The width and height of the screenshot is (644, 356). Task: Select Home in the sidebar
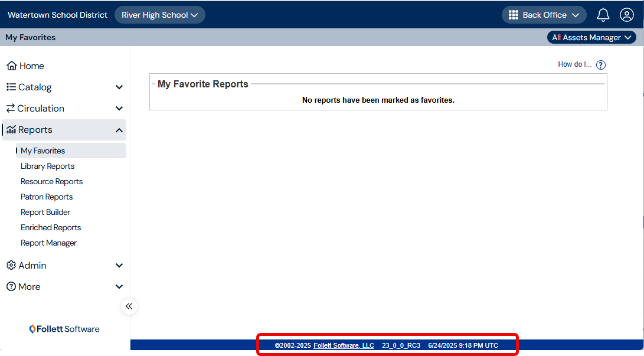coord(25,66)
